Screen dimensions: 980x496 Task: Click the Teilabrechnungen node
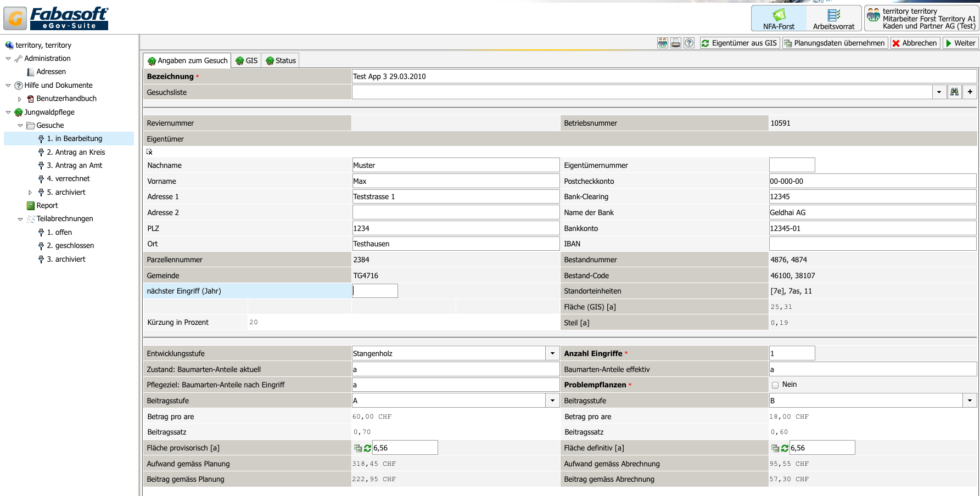pos(60,219)
